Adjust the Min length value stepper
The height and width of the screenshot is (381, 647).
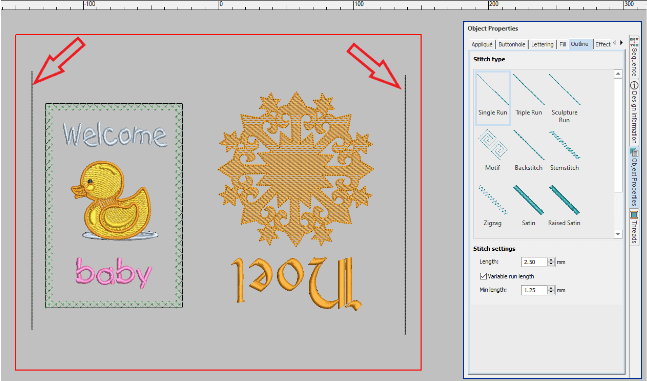point(551,290)
